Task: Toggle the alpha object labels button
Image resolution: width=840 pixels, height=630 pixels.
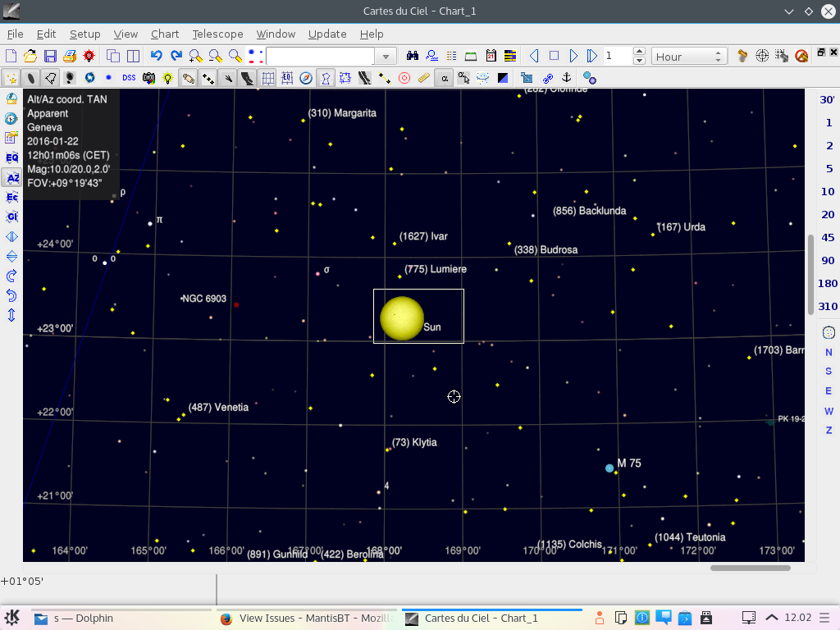Action: click(x=445, y=78)
